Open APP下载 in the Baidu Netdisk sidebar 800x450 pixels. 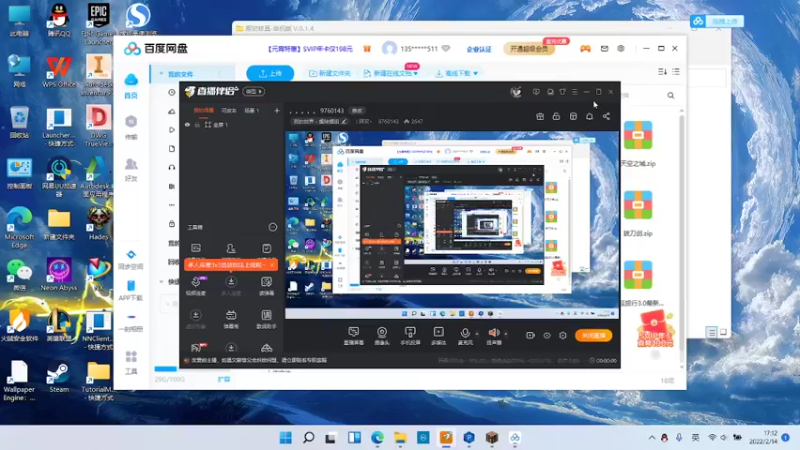click(131, 291)
